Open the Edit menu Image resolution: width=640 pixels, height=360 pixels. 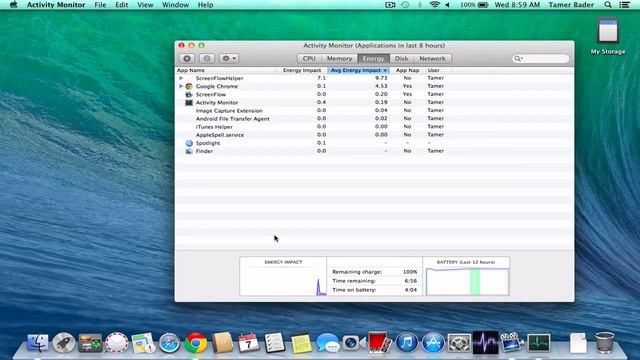[121, 5]
